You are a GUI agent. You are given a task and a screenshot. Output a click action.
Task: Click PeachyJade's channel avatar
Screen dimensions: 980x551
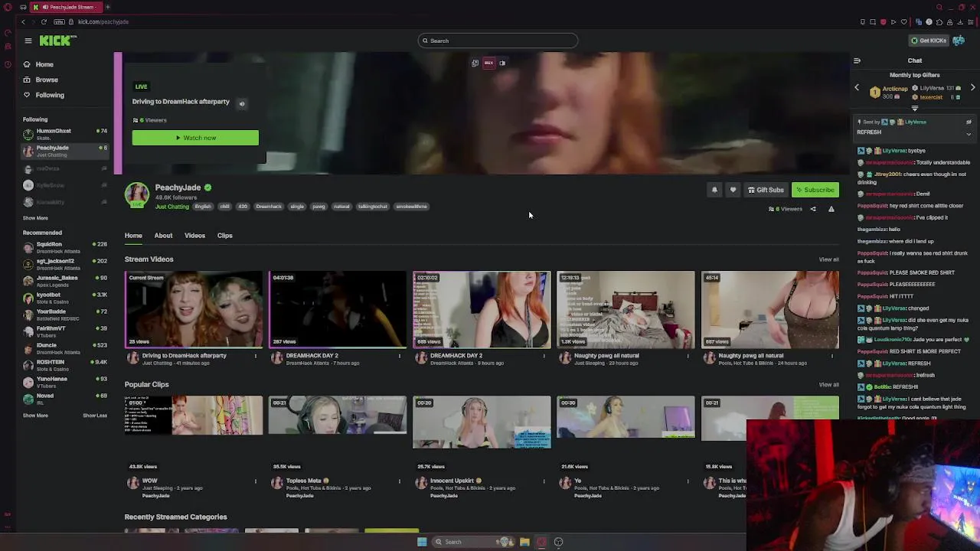point(137,194)
